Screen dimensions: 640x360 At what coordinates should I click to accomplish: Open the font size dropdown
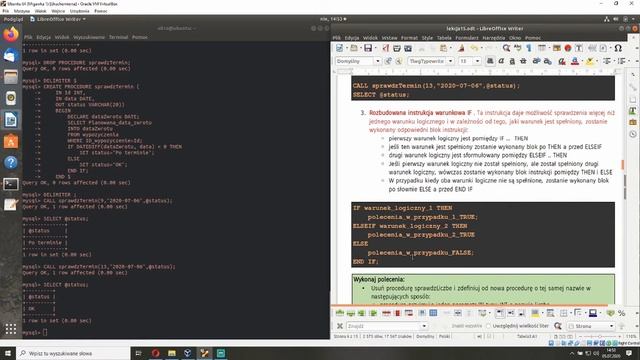click(x=478, y=61)
